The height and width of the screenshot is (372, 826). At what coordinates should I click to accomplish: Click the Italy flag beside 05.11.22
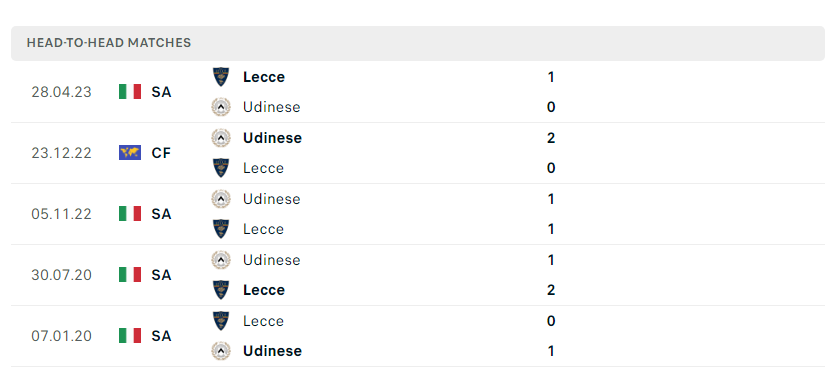[130, 213]
